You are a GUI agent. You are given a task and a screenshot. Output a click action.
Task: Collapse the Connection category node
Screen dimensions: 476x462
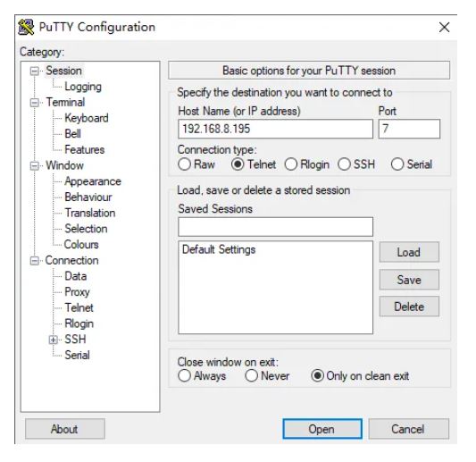point(35,261)
